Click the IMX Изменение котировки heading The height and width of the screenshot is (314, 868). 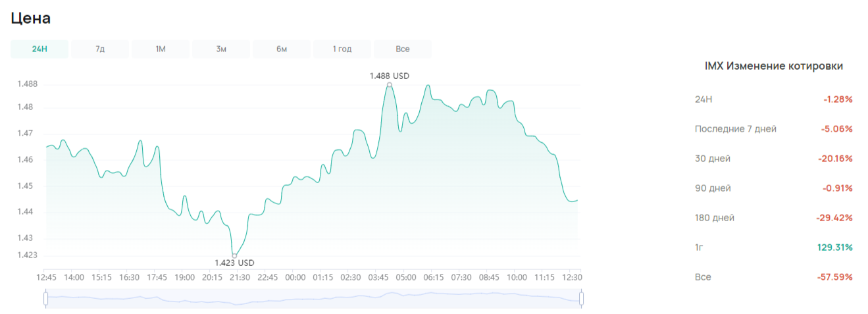(773, 66)
